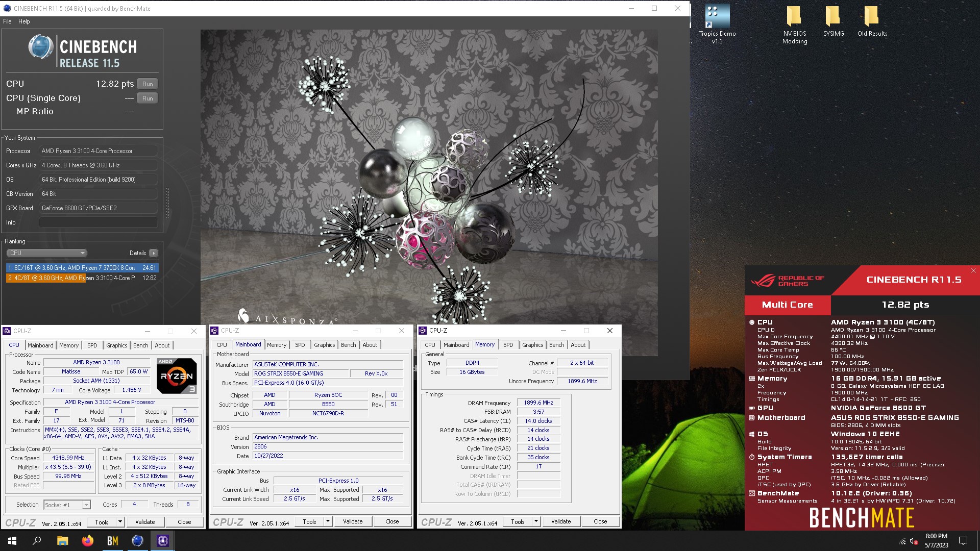Switch to Cinebench taskbar icon
Screen dimensions: 980x551
137,541
